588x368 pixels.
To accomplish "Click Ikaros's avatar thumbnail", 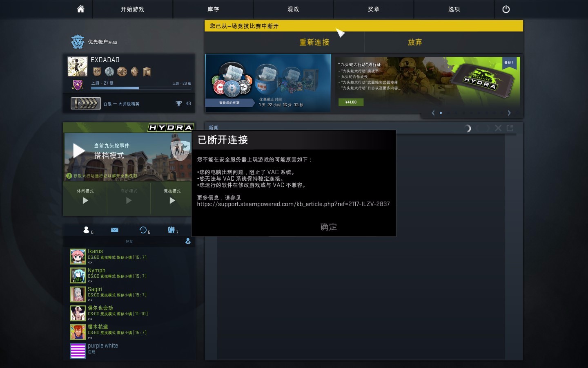I will pyautogui.click(x=78, y=256).
